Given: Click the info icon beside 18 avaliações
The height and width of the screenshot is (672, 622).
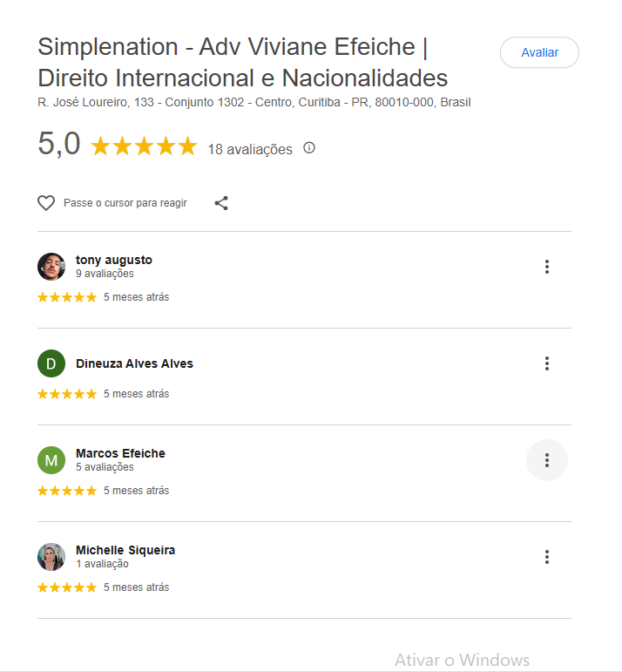Looking at the screenshot, I should point(309,148).
